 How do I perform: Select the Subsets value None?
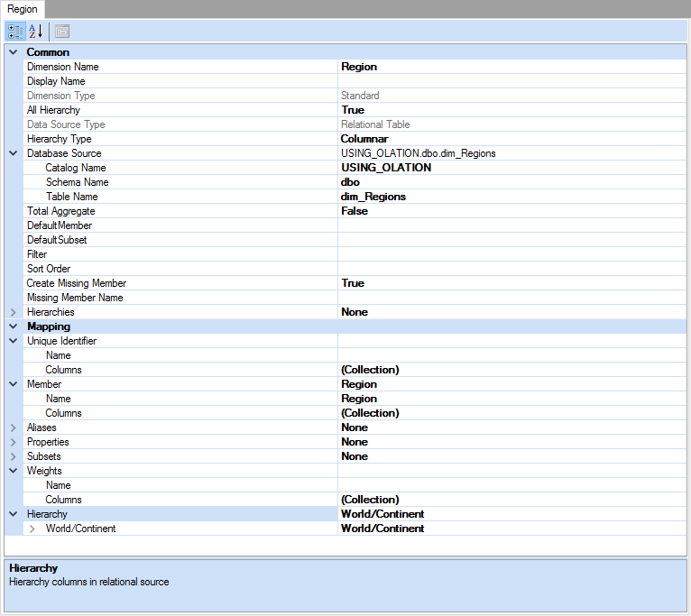point(512,456)
